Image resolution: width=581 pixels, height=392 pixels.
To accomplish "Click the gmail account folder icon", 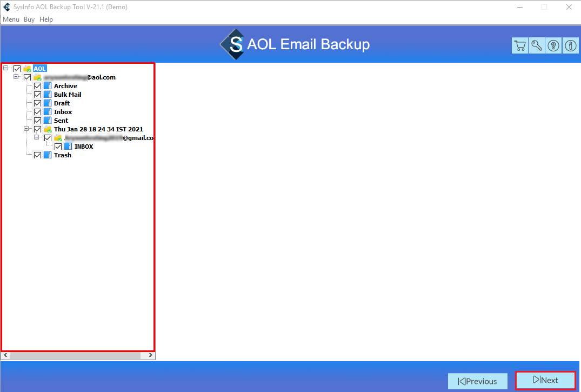I will tap(58, 138).
